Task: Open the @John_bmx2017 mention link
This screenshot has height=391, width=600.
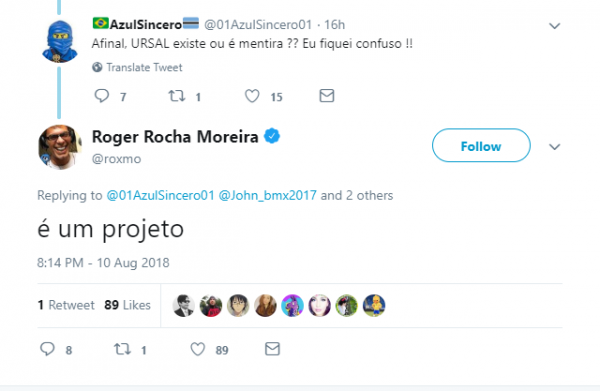Action: point(267,196)
